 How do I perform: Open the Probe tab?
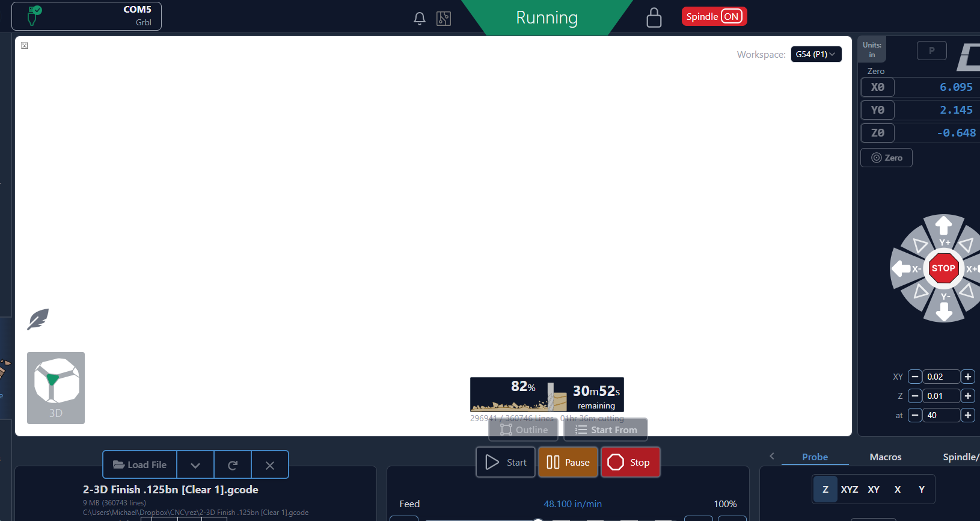[815, 457]
